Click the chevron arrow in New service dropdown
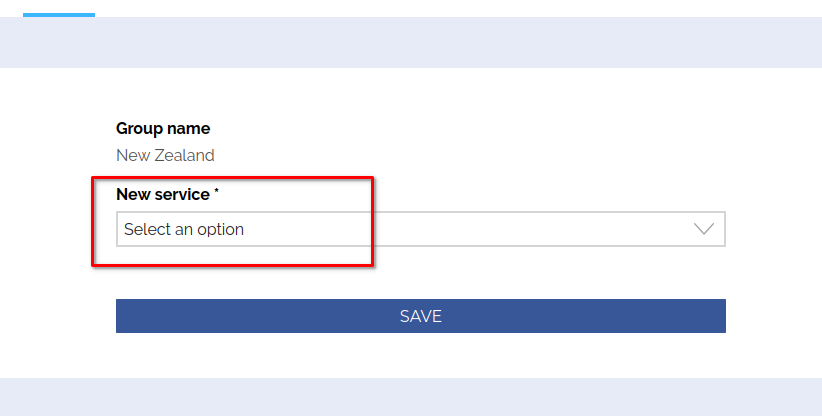 coord(704,229)
